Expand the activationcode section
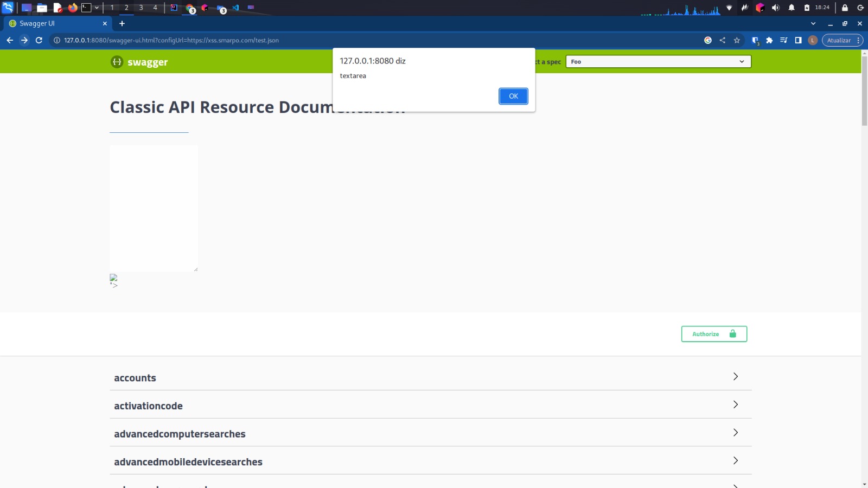 pos(431,405)
